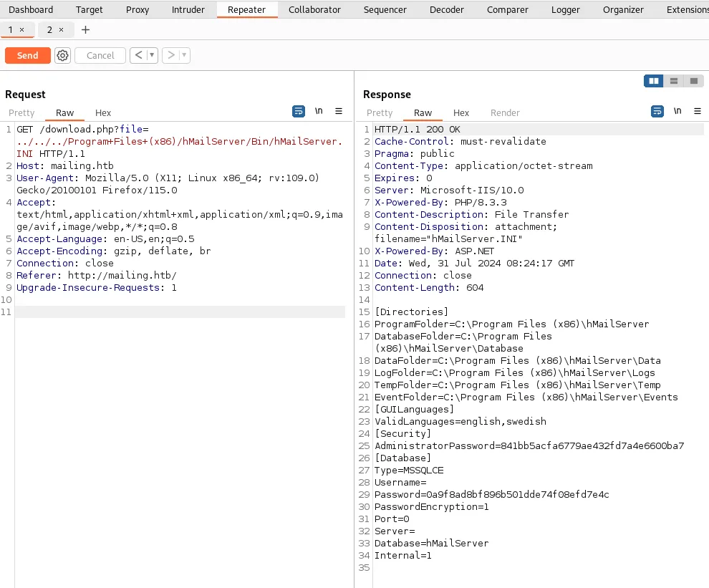The image size is (709, 588).
Task: Switch Response view to Render
Action: tap(505, 112)
